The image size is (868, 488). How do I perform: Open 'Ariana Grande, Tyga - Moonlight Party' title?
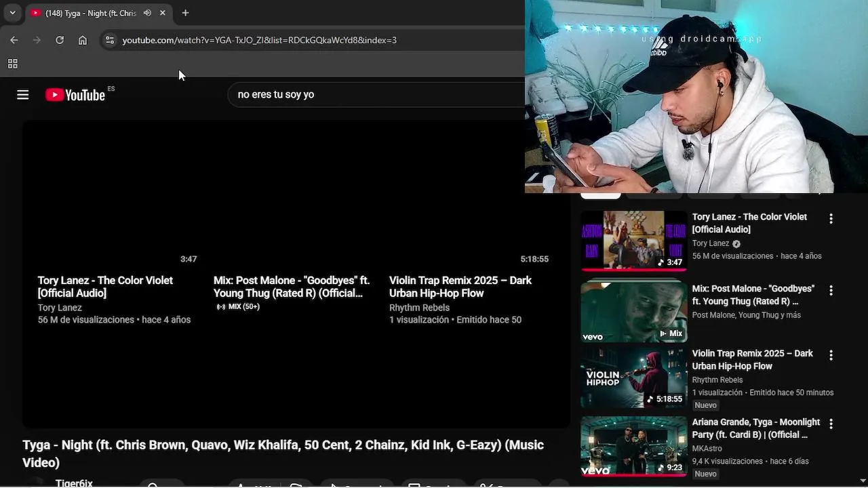(x=755, y=428)
